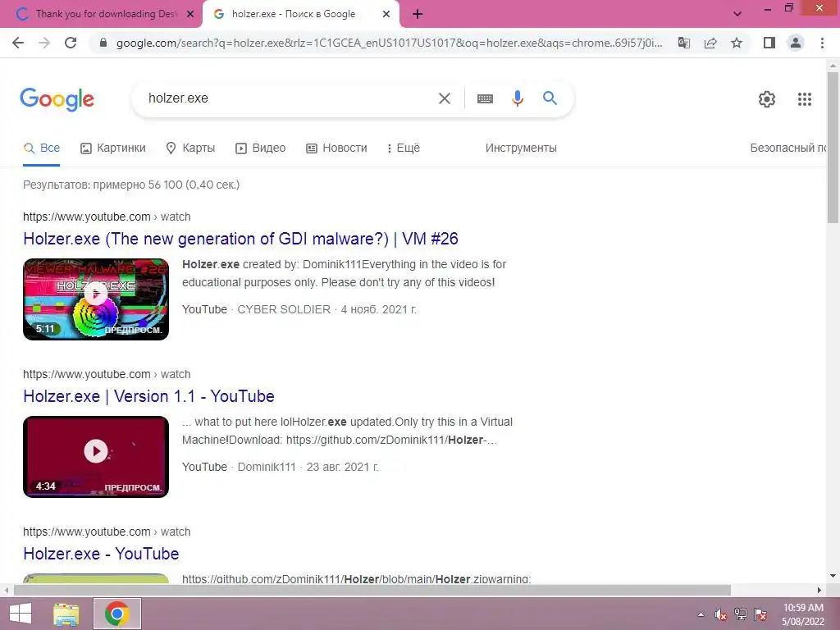Open Chrome three-dot menu

pos(822,43)
